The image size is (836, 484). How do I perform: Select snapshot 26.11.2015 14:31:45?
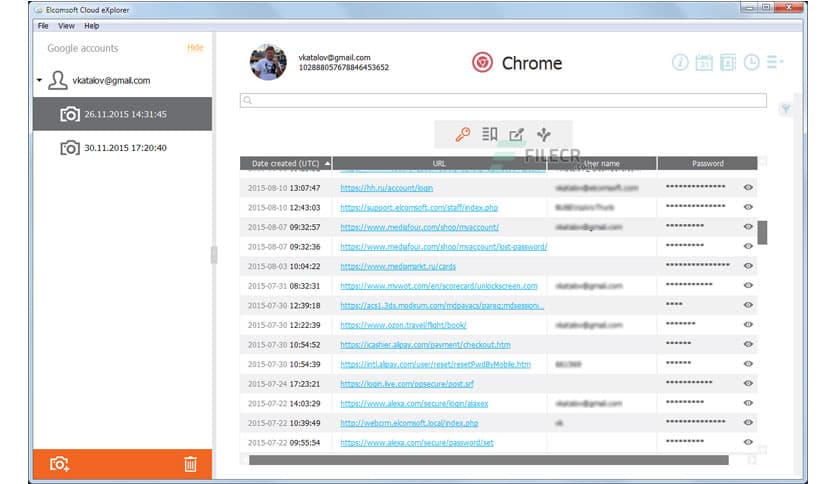pyautogui.click(x=123, y=114)
